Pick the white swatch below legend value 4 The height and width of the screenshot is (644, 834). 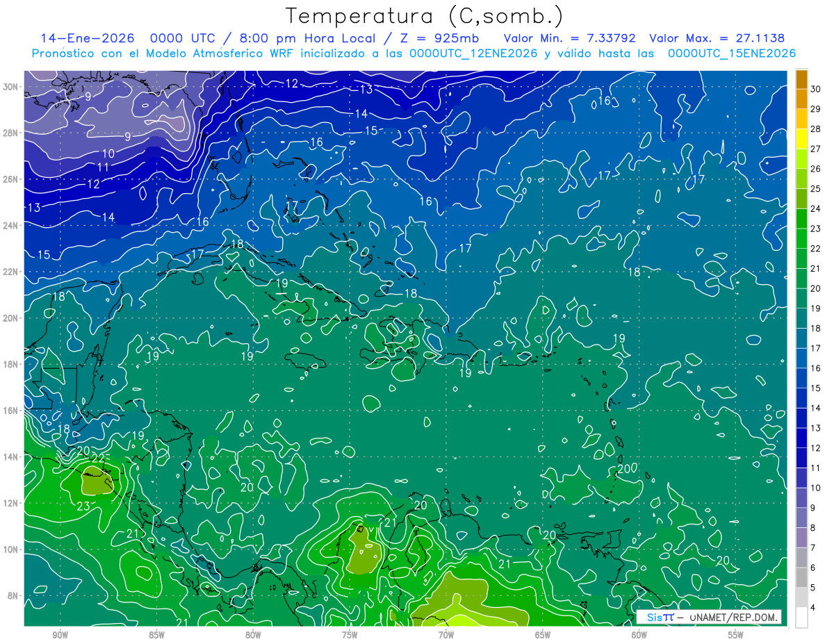(801, 618)
